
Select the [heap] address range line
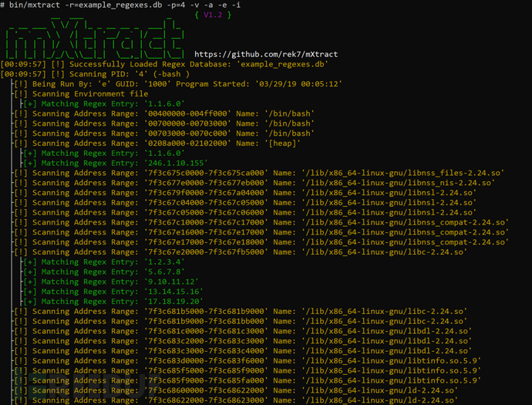157,143
